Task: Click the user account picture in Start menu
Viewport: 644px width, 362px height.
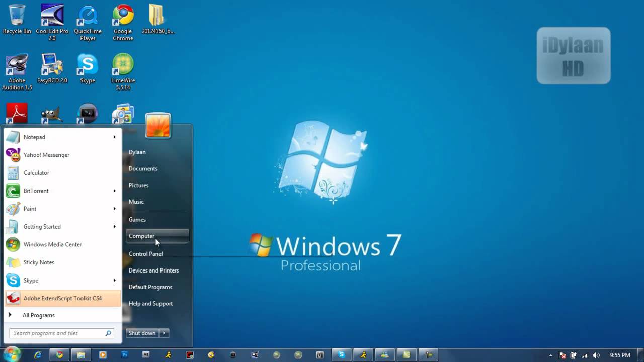Action: (x=158, y=125)
